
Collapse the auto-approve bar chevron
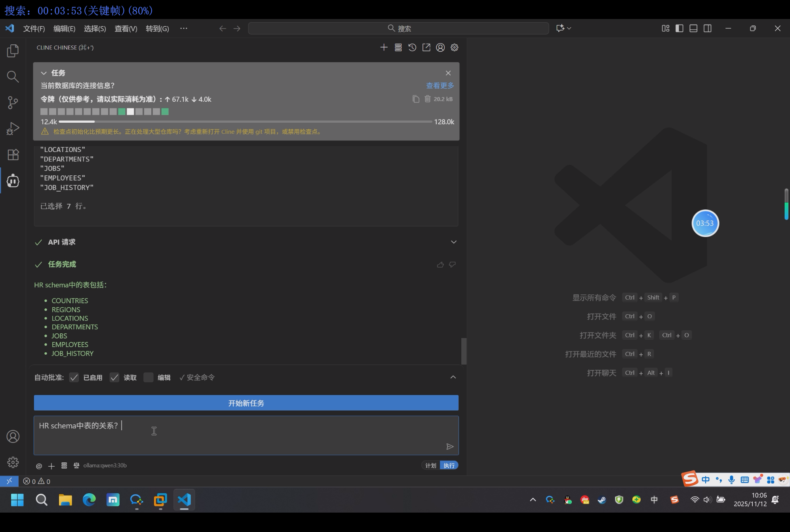point(453,377)
